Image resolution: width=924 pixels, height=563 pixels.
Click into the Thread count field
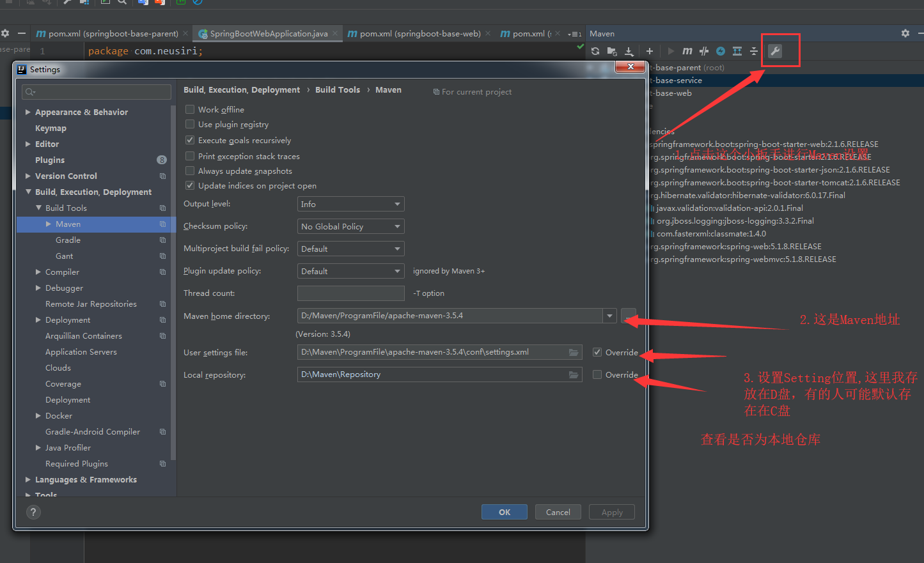click(x=351, y=293)
